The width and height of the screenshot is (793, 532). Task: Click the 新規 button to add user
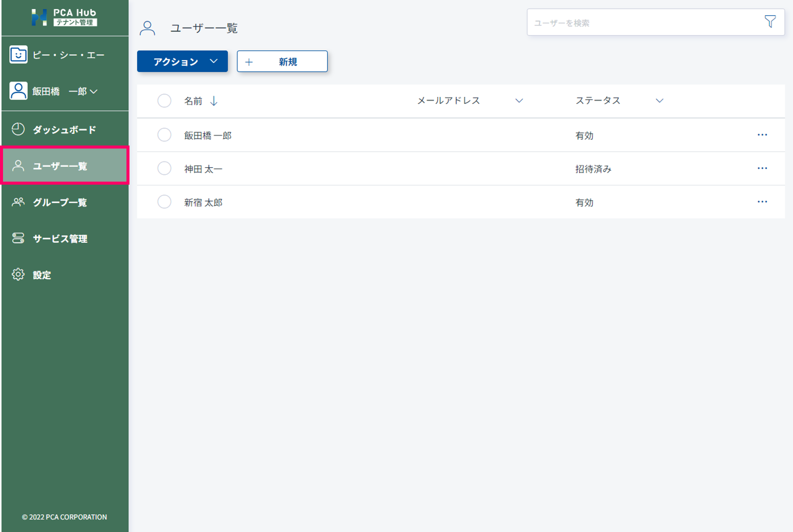(282, 61)
